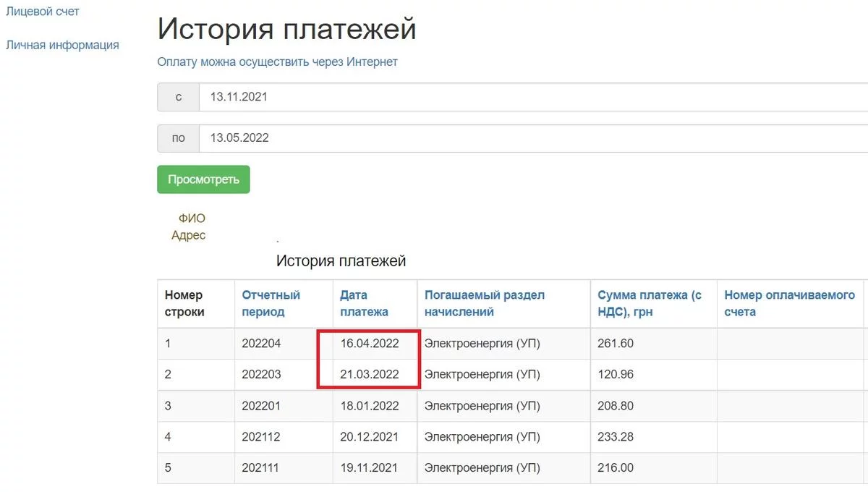Click the end date field showing 13.05.2022
The image size is (868, 492).
534,138
